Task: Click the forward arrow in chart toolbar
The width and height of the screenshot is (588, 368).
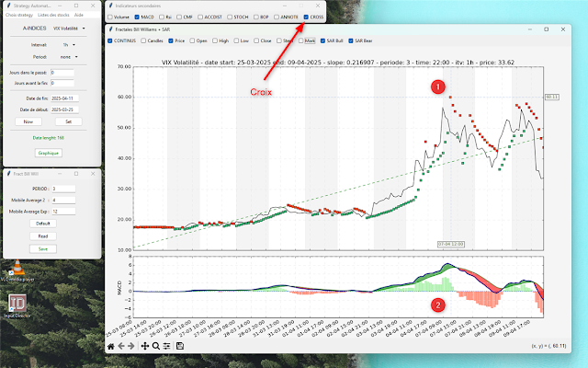Action: tap(133, 346)
